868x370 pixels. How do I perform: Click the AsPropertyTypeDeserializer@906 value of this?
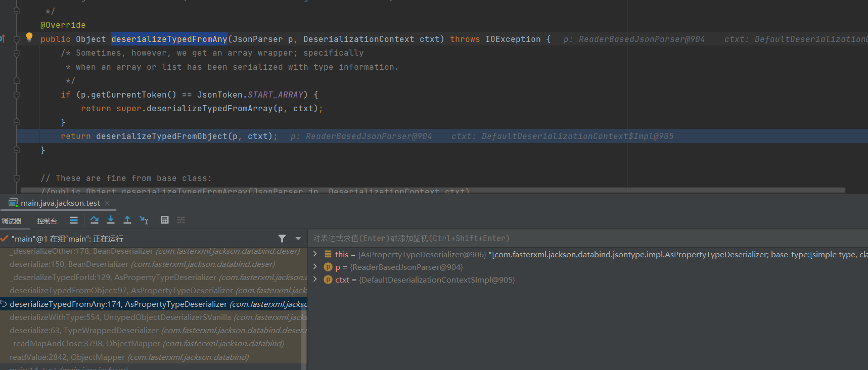422,254
